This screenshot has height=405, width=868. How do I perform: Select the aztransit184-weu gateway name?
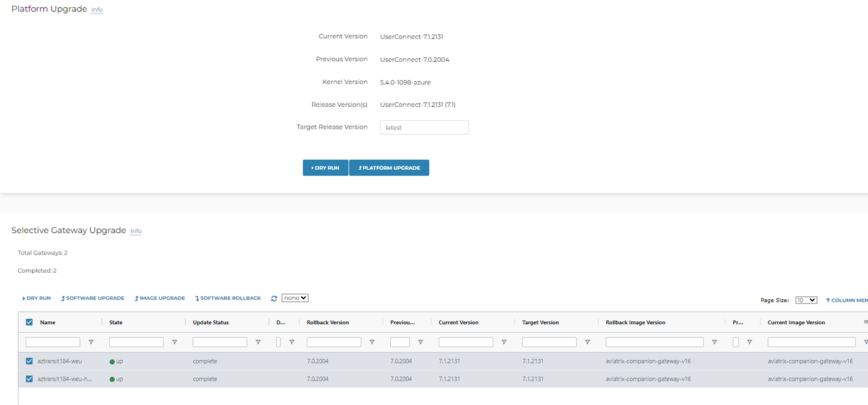pos(59,361)
